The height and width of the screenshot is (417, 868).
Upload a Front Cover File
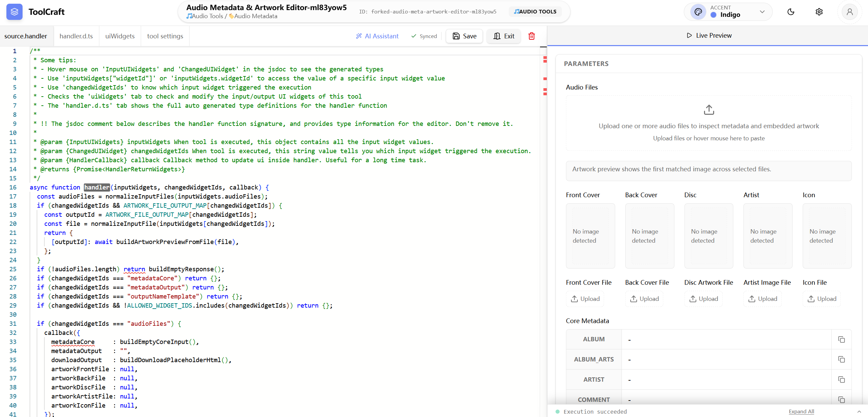(585, 299)
